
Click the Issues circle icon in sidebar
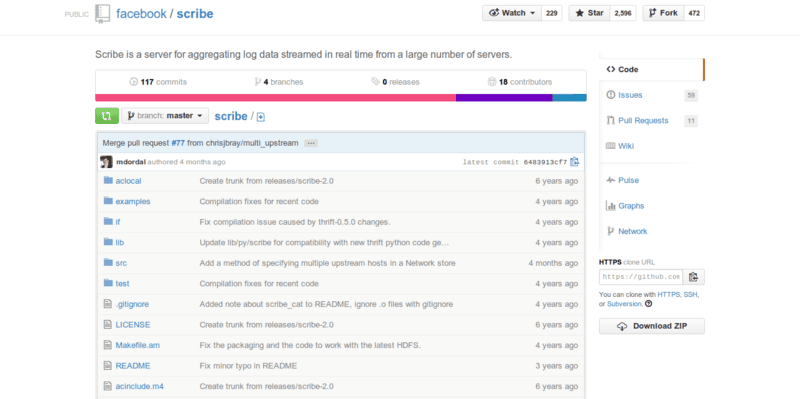[610, 95]
